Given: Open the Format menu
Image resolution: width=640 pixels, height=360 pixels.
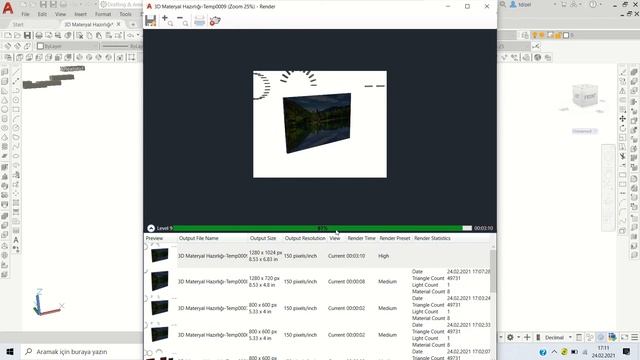Looking at the screenshot, I should [103, 14].
